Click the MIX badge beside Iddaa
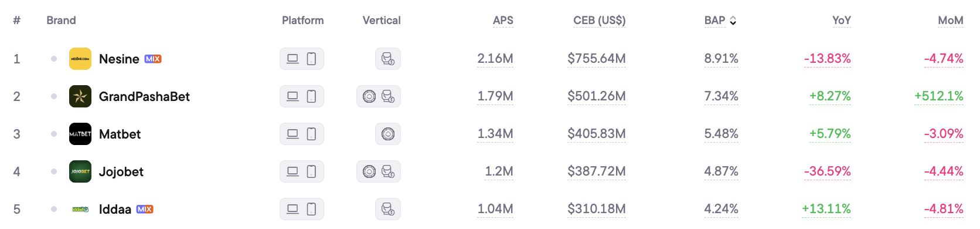The image size is (980, 229). click(145, 209)
